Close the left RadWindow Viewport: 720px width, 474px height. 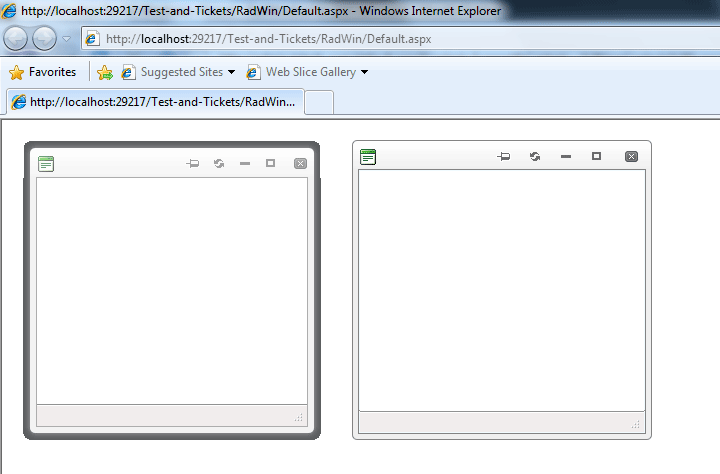point(300,164)
